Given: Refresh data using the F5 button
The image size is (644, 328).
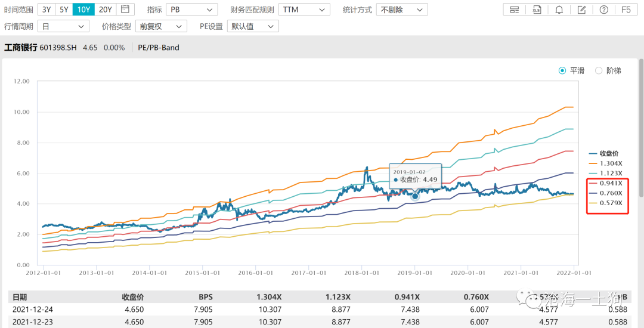Looking at the screenshot, I should click(626, 10).
